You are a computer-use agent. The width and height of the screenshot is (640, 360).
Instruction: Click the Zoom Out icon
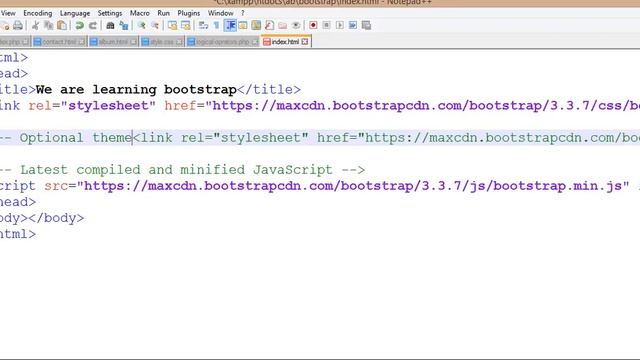[155, 25]
